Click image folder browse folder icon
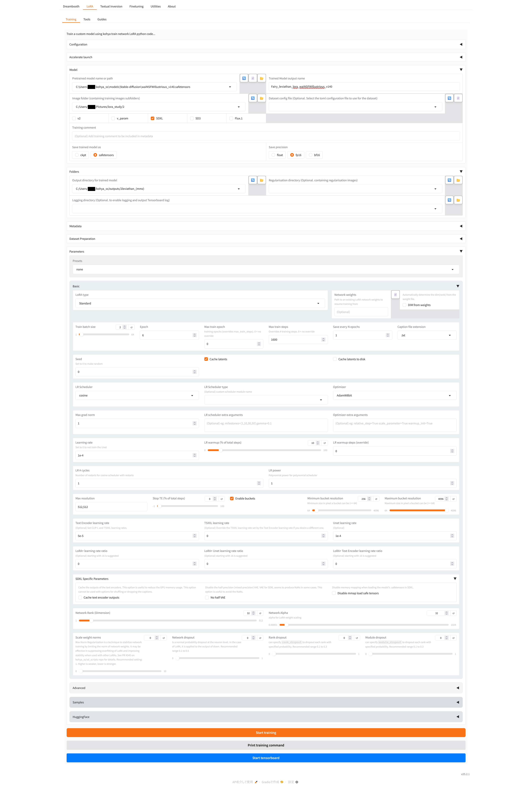Viewport: 532px width, 788px height. [x=261, y=98]
